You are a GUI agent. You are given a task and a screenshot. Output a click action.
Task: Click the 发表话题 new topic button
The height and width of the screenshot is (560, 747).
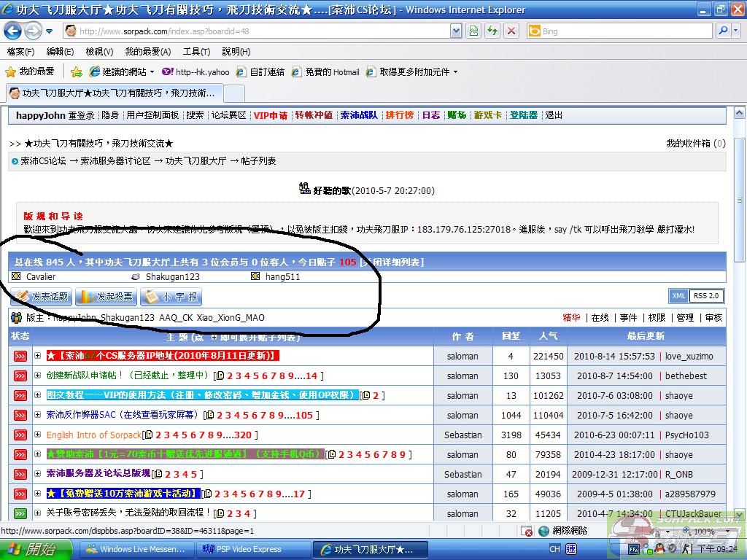pos(41,297)
